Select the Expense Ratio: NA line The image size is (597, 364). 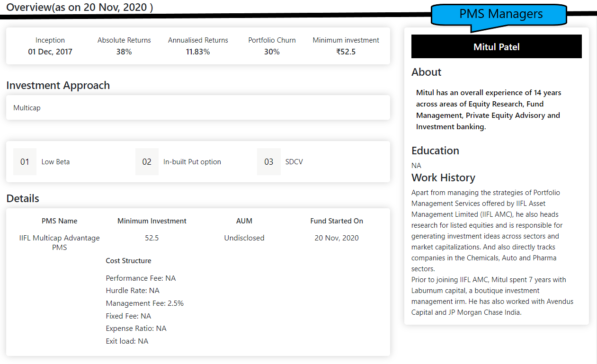click(136, 328)
